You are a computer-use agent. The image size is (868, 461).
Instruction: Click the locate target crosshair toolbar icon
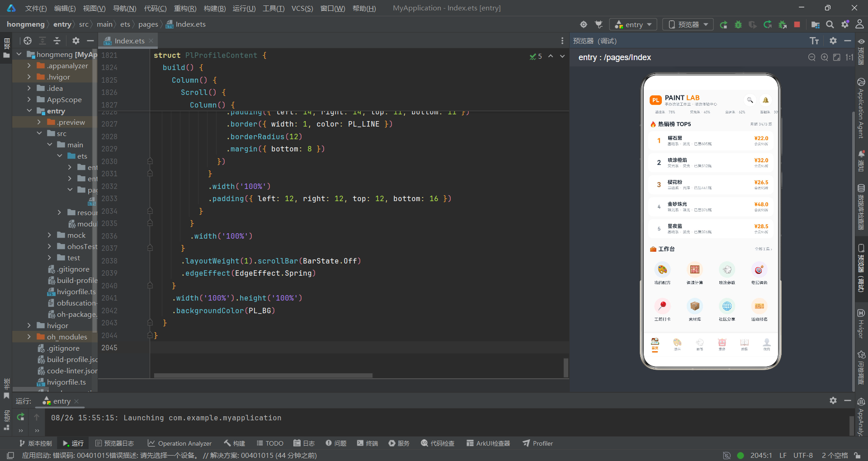[x=584, y=25]
